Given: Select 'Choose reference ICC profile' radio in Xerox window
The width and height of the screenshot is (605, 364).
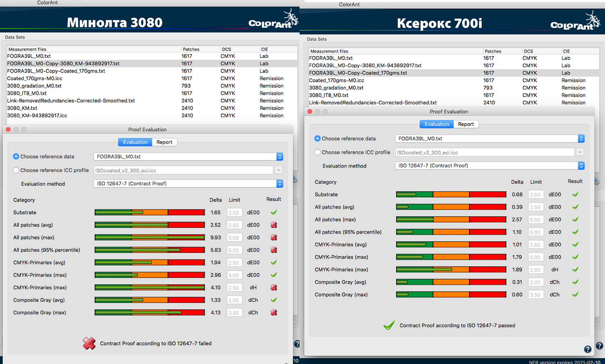Looking at the screenshot, I should point(318,152).
